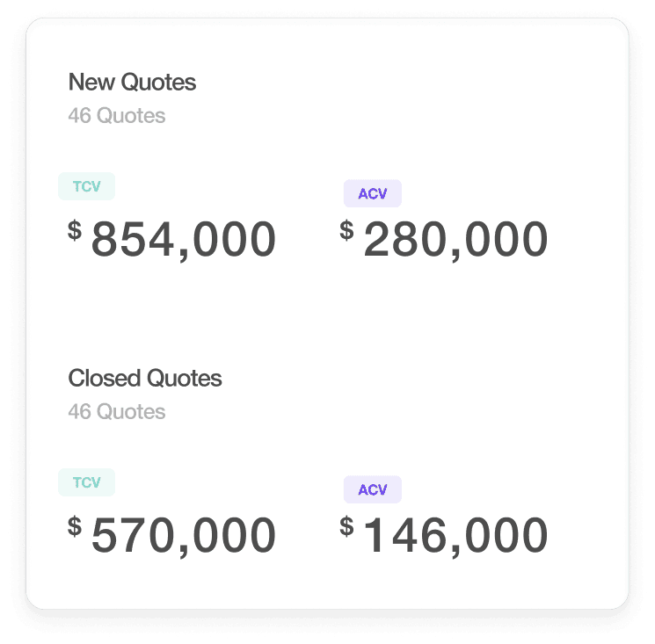Select the 854,000 TCV amount
Viewport: 655px width, 644px height.
[x=184, y=241]
